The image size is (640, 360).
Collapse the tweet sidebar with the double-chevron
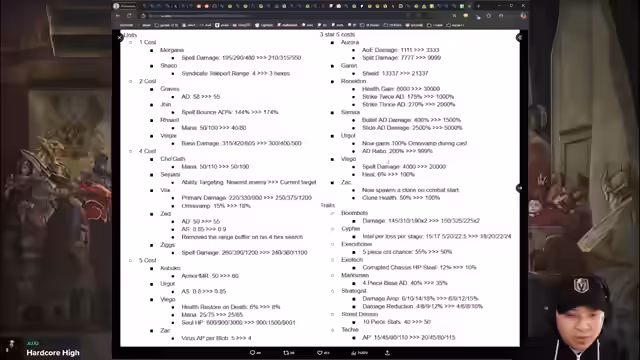click(x=519, y=38)
